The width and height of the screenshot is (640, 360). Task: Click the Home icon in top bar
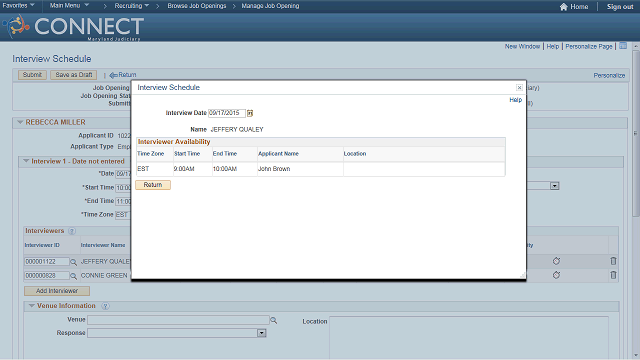564,7
